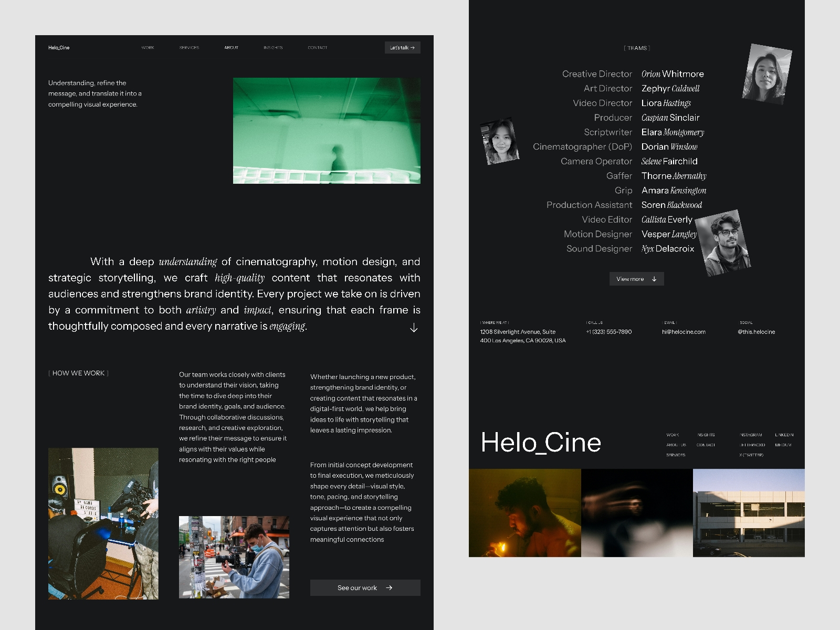
Task: Open the LETTERBOXD footer link
Action: (x=752, y=445)
